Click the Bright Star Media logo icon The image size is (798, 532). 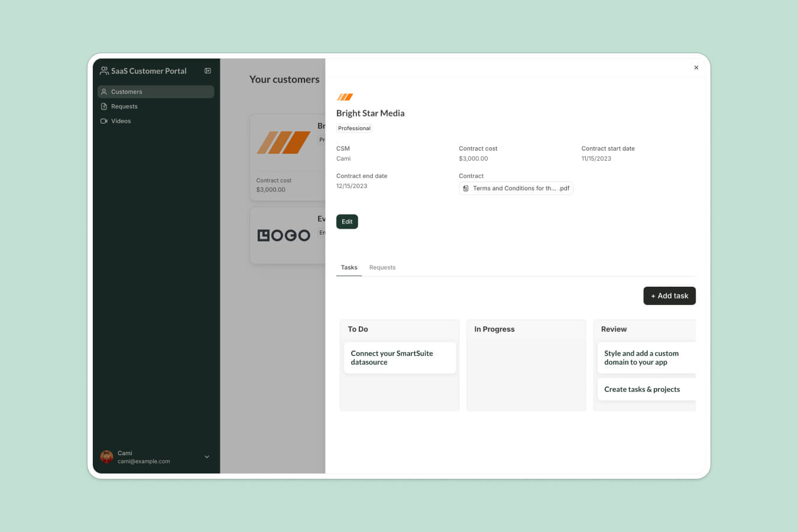tap(345, 97)
